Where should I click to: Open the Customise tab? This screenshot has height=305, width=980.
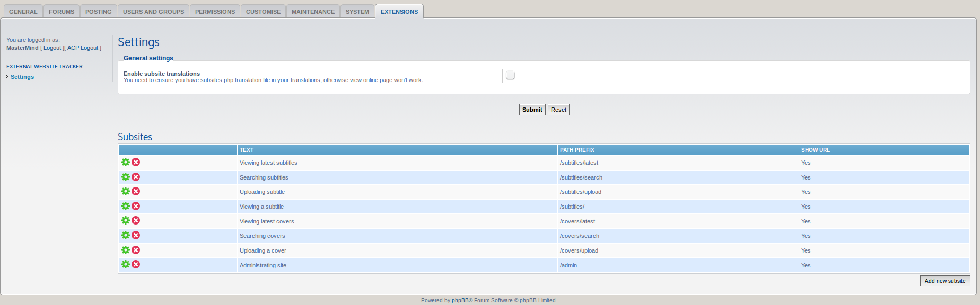263,12
